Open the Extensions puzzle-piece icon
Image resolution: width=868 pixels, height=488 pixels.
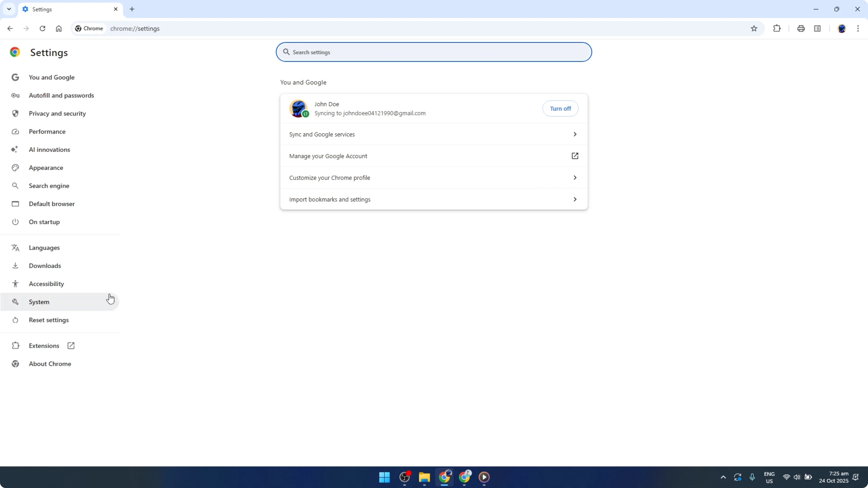(x=777, y=28)
